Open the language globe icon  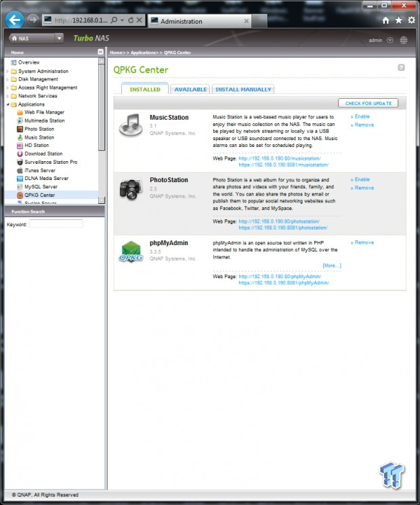click(x=404, y=40)
